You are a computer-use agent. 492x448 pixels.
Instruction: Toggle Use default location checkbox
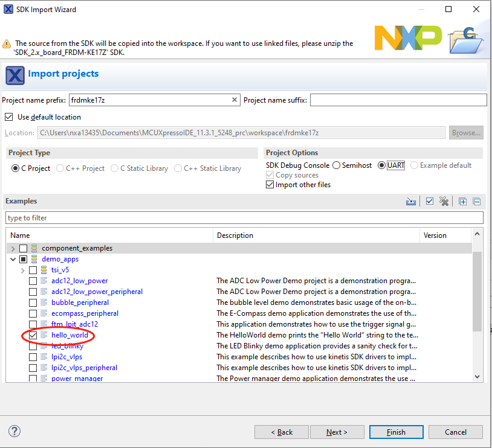(x=9, y=117)
